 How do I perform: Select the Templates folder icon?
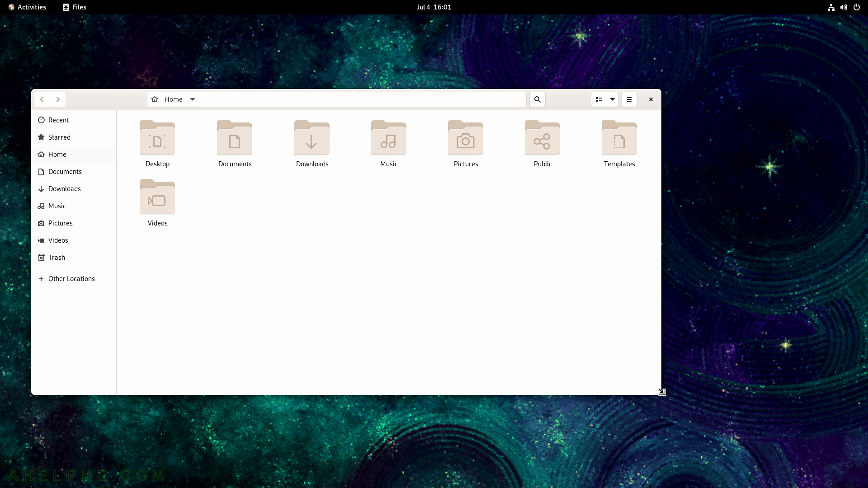point(619,138)
